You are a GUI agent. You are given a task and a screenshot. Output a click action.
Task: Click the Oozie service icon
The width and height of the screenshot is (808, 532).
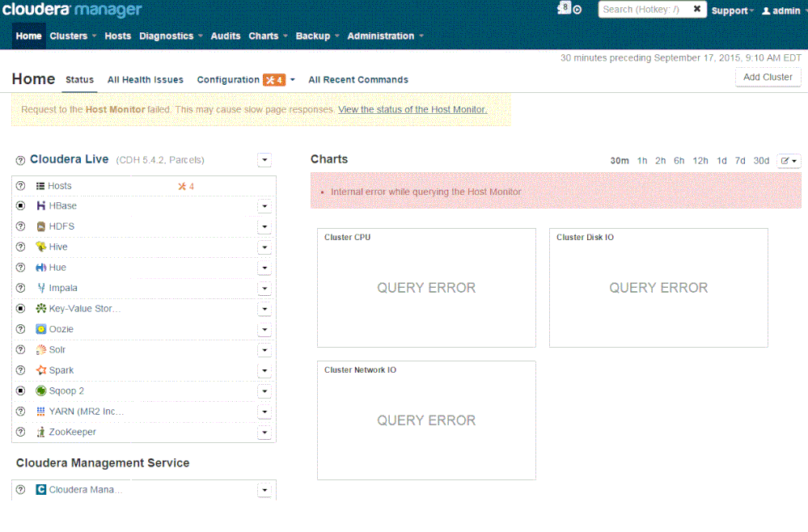click(x=41, y=329)
